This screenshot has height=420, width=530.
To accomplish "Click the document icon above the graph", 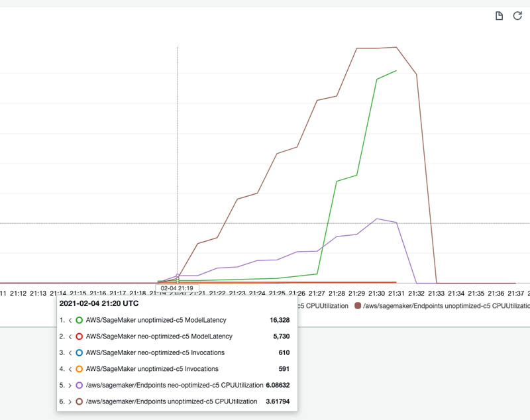I will 499,16.
